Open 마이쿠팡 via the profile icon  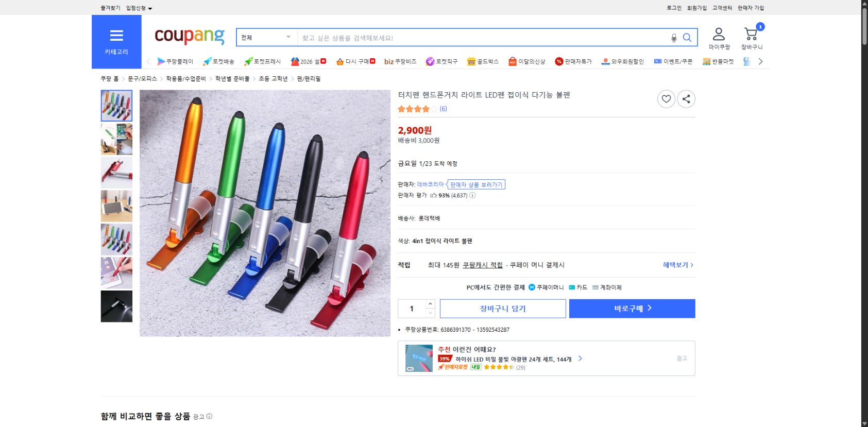(x=718, y=35)
